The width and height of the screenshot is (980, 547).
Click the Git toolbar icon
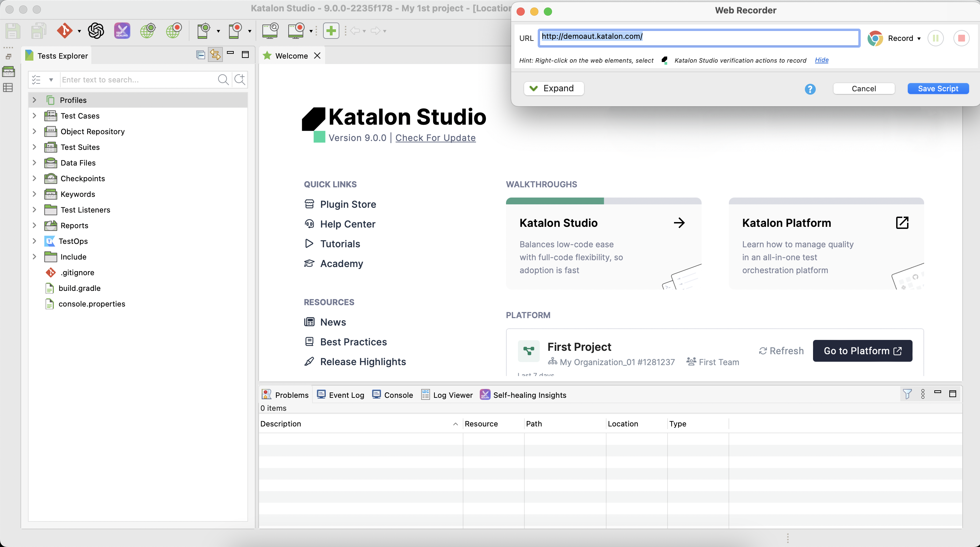pos(65,30)
